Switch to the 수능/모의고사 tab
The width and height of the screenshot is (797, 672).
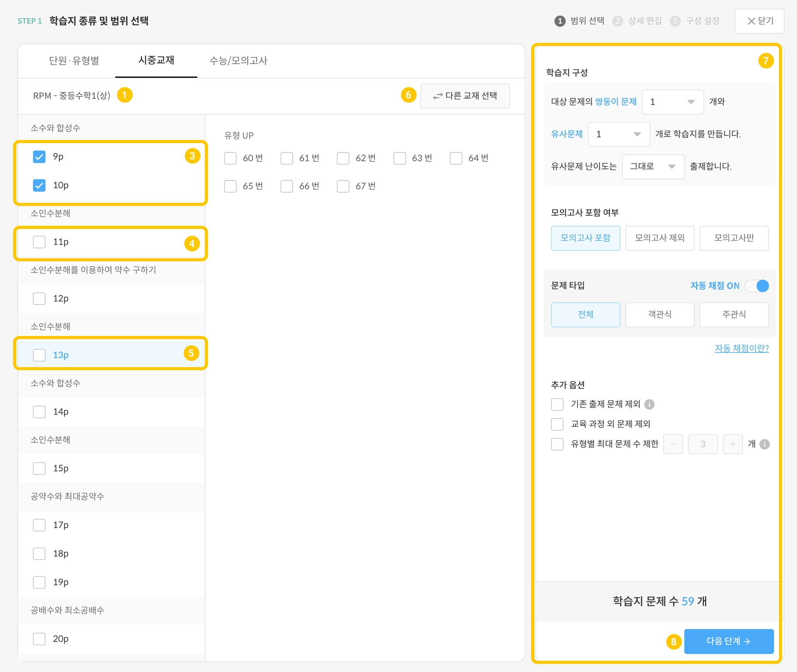tap(238, 61)
